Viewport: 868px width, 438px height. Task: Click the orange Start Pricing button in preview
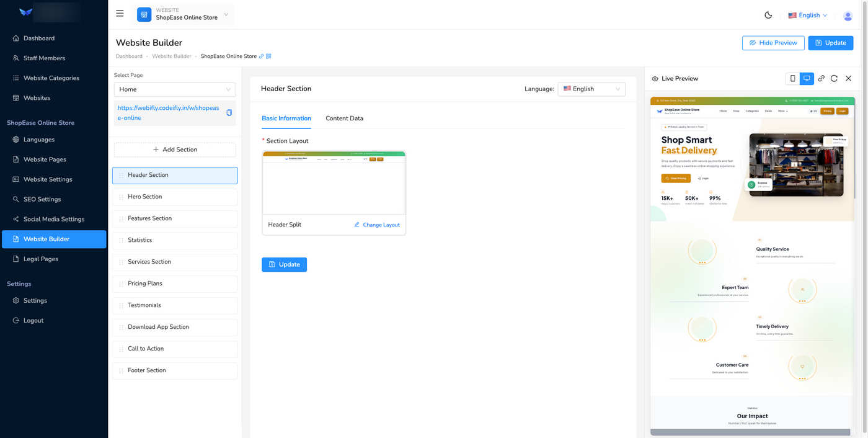[676, 178]
